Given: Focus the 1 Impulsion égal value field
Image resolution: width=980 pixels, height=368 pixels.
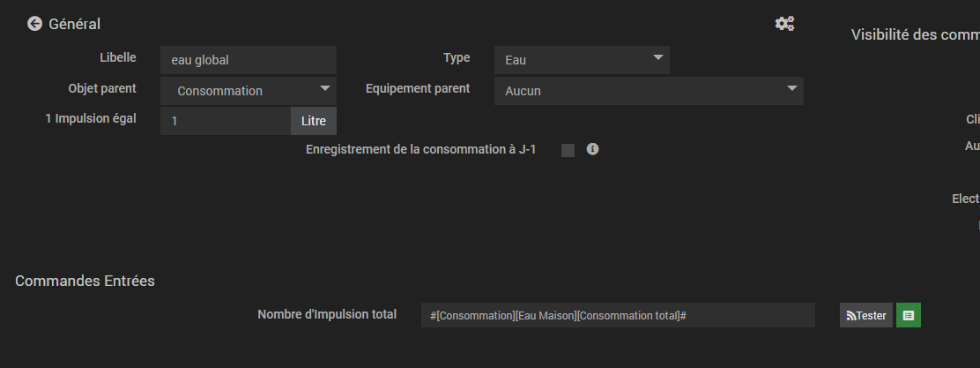Looking at the screenshot, I should click(x=226, y=121).
